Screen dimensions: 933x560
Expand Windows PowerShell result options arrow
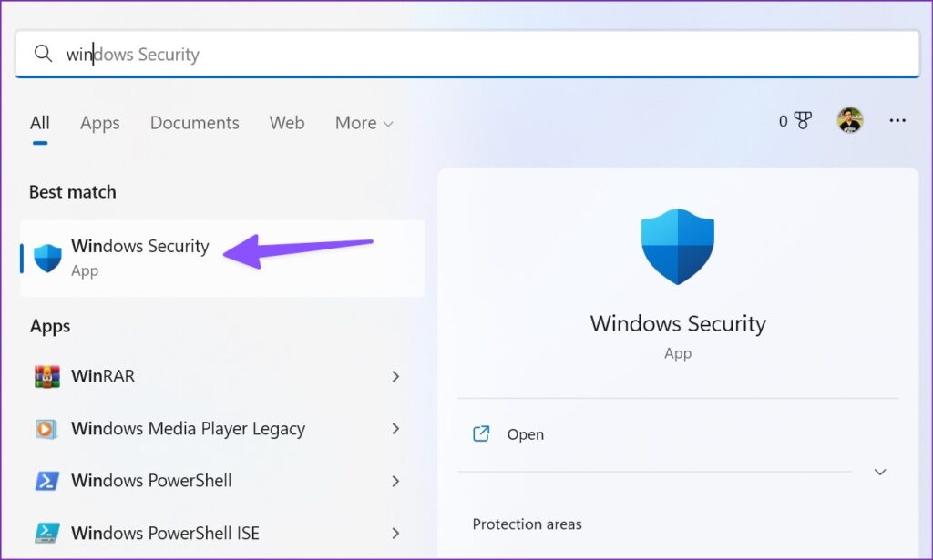click(x=395, y=481)
